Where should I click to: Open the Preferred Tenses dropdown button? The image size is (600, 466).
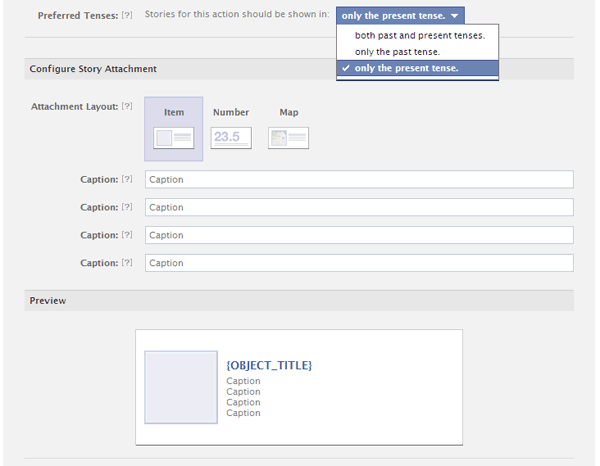400,16
